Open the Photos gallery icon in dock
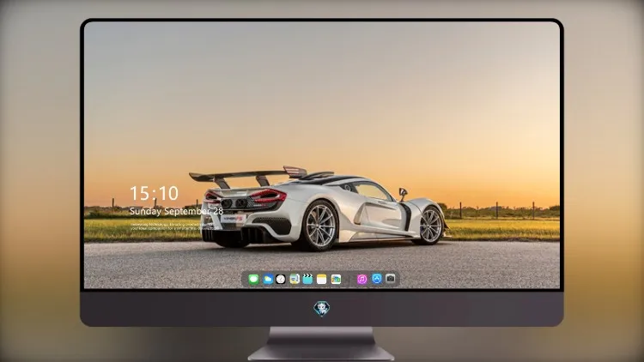This screenshot has width=644, height=362. tap(336, 280)
